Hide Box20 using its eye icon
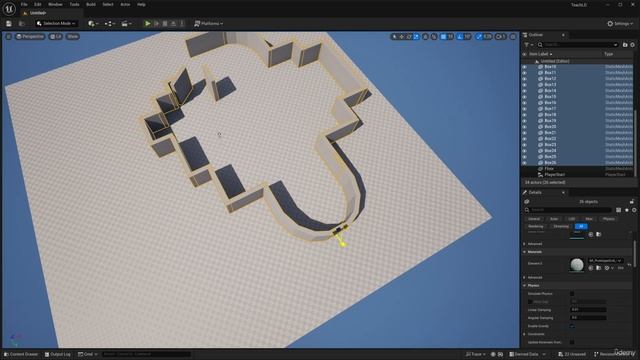 (x=524, y=127)
